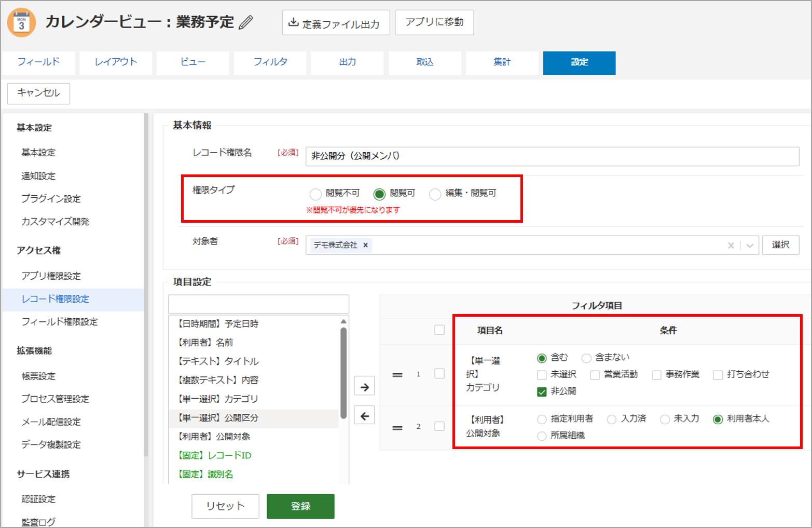The image size is (812, 528).
Task: Open the ビュー tab
Action: [x=193, y=62]
